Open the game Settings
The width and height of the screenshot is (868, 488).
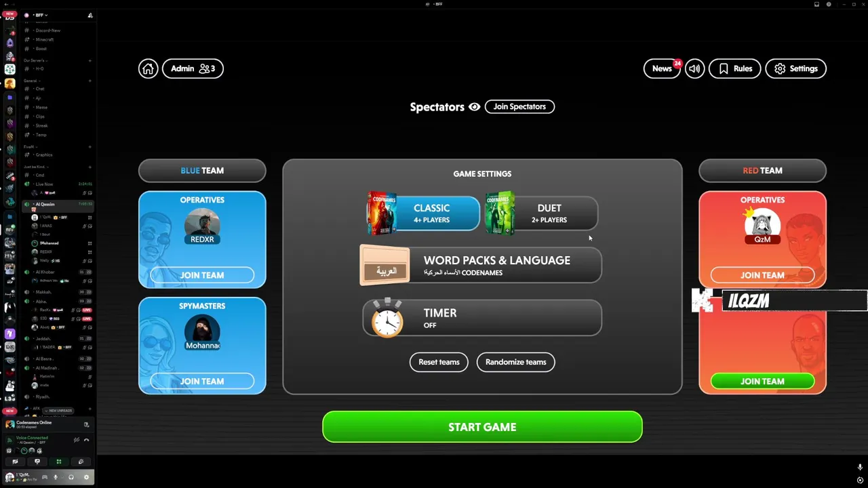(795, 68)
